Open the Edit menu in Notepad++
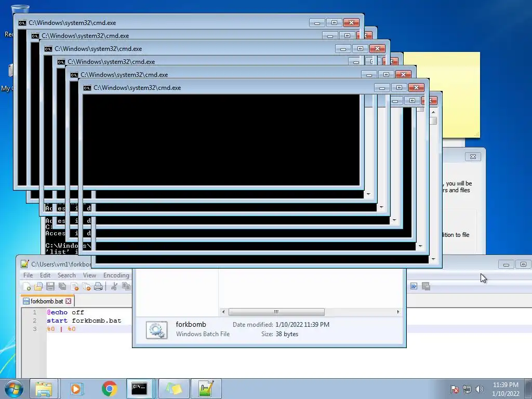The height and width of the screenshot is (399, 532). 45,275
